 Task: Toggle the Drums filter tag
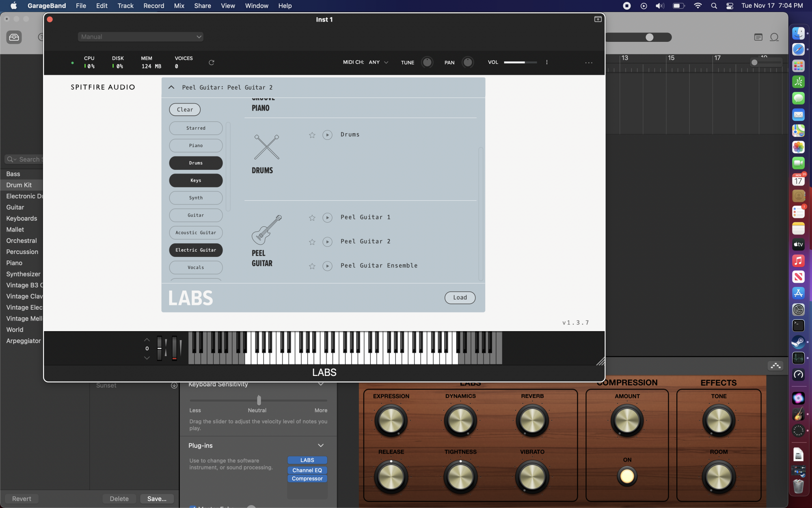click(x=196, y=163)
